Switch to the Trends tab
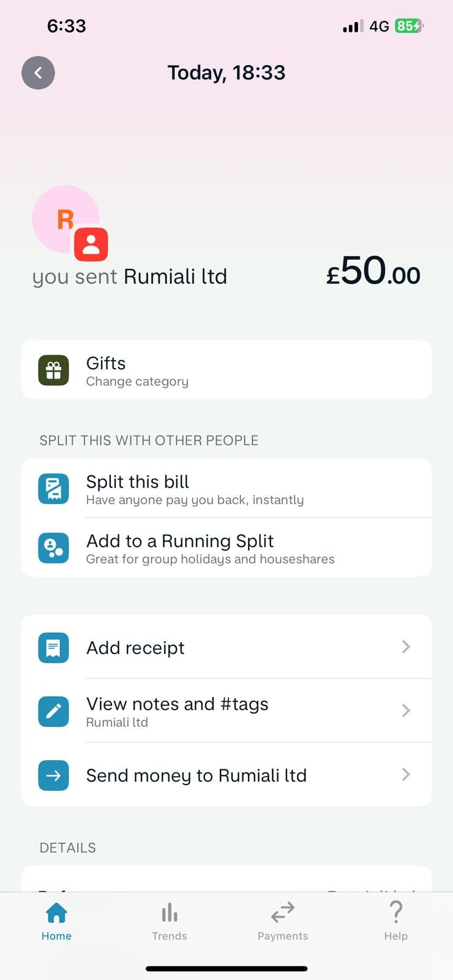The height and width of the screenshot is (980, 453). click(x=170, y=921)
